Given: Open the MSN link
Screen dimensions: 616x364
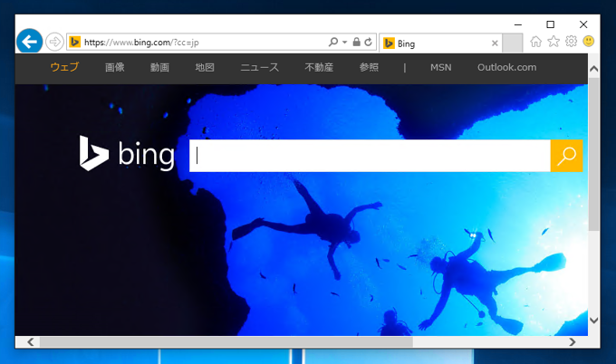Looking at the screenshot, I should click(441, 68).
